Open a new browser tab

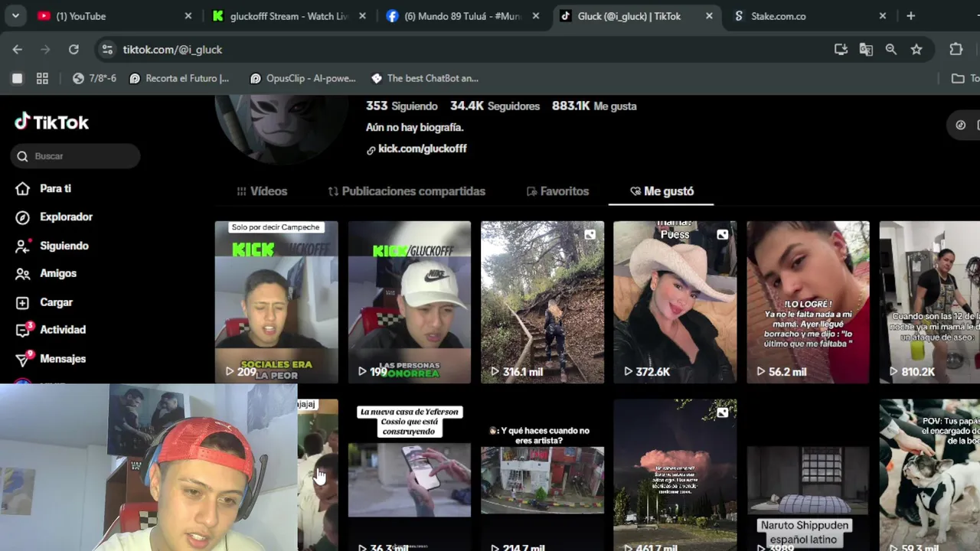coord(910,15)
